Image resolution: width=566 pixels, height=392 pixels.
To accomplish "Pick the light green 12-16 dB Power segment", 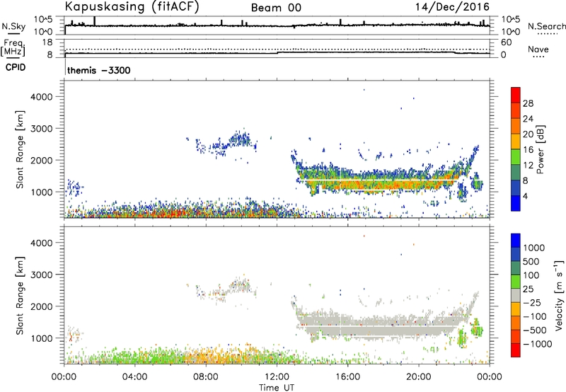I will [x=516, y=157].
